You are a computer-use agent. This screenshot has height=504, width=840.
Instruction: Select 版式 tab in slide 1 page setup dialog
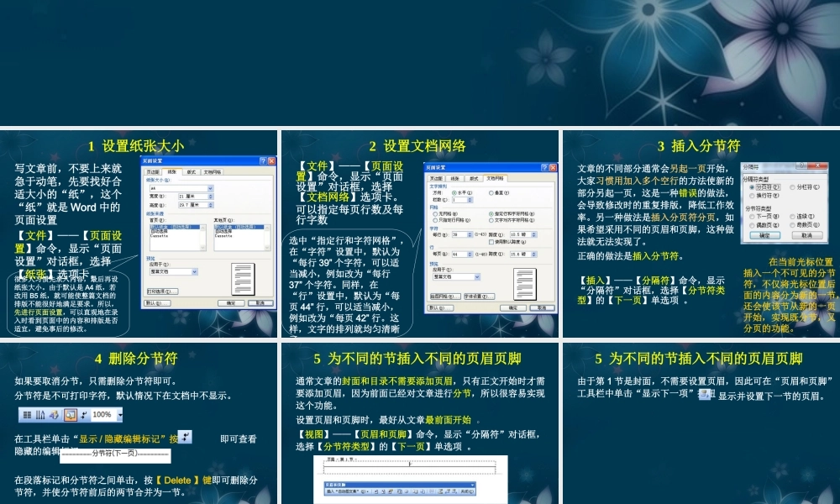(x=192, y=172)
